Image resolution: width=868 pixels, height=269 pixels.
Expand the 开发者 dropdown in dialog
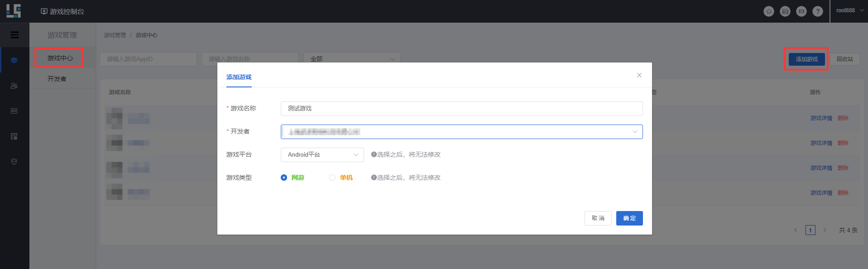coord(461,132)
